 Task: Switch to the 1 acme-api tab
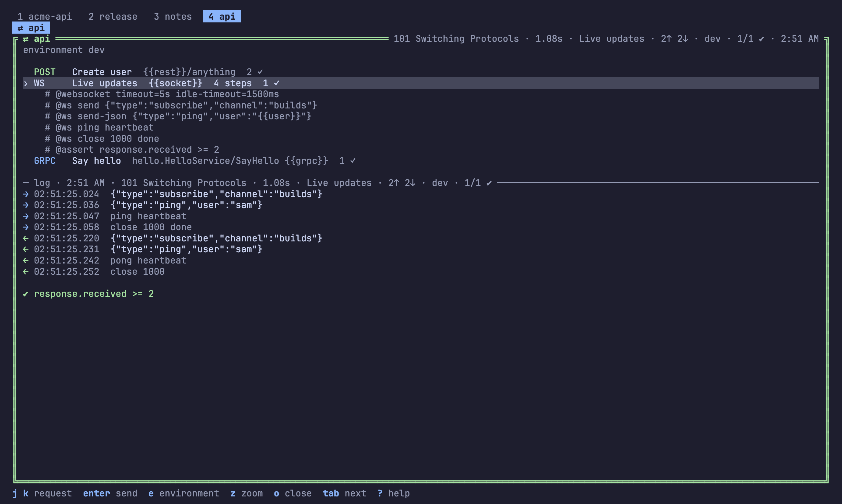click(45, 16)
